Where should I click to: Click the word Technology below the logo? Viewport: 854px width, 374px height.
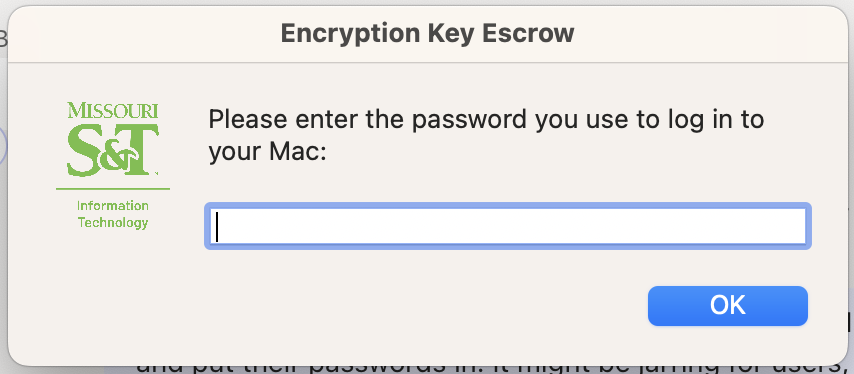pos(113,223)
